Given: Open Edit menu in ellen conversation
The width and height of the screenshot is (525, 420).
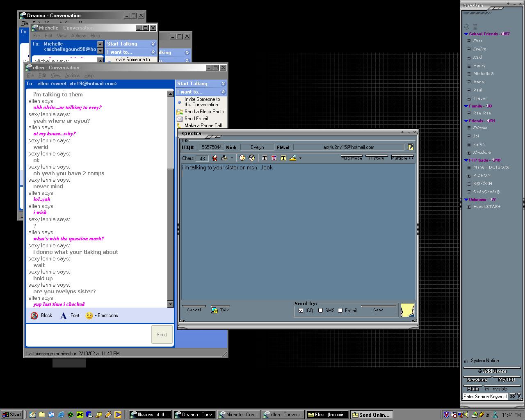Looking at the screenshot, I should pos(42,75).
